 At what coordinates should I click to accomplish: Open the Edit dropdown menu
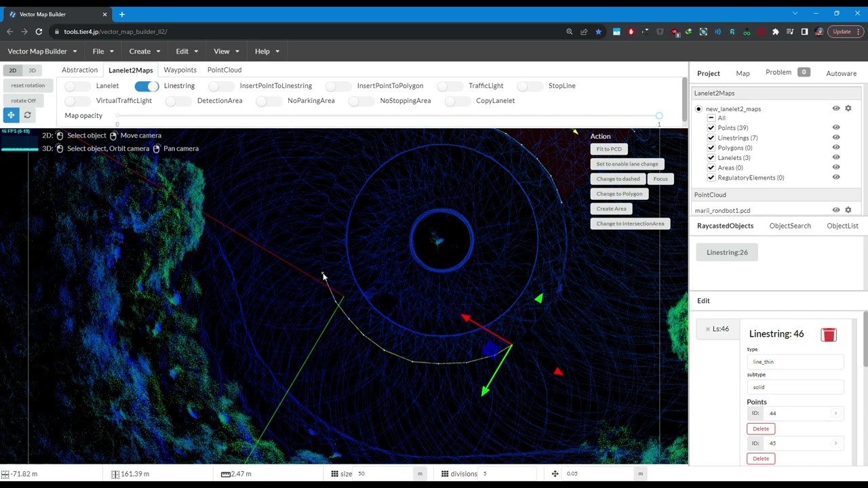tap(187, 51)
